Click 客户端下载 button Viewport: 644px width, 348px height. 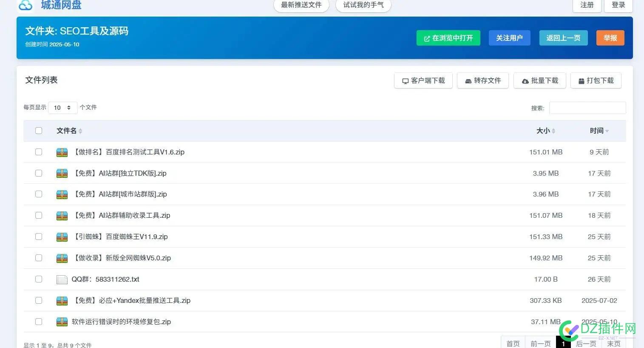[423, 80]
